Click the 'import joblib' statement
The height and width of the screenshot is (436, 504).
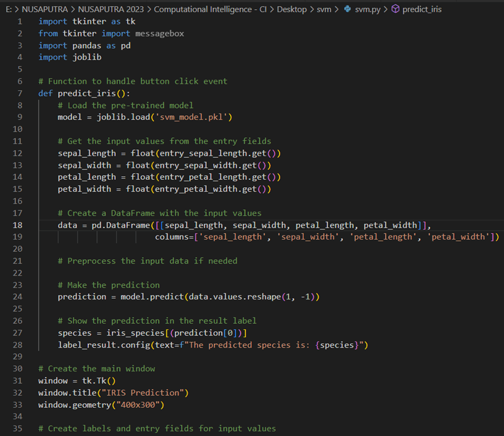(70, 57)
